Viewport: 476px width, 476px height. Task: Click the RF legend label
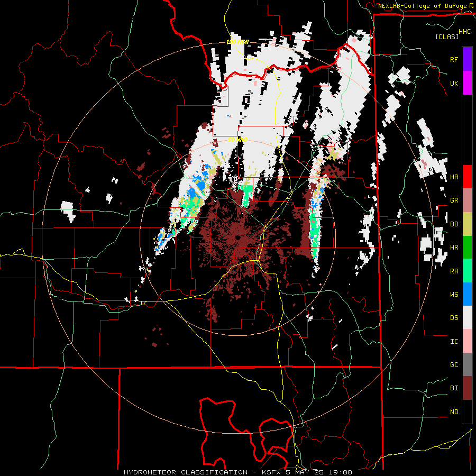[454, 59]
